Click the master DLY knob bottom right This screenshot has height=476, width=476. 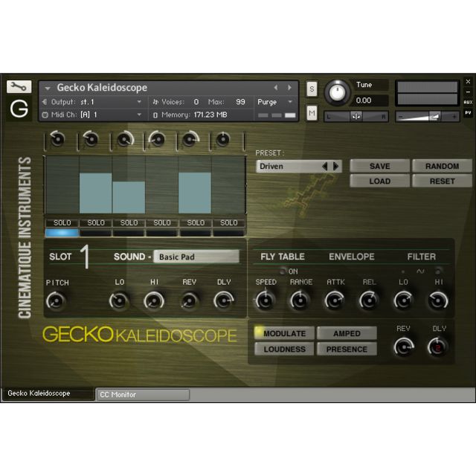tap(437, 347)
